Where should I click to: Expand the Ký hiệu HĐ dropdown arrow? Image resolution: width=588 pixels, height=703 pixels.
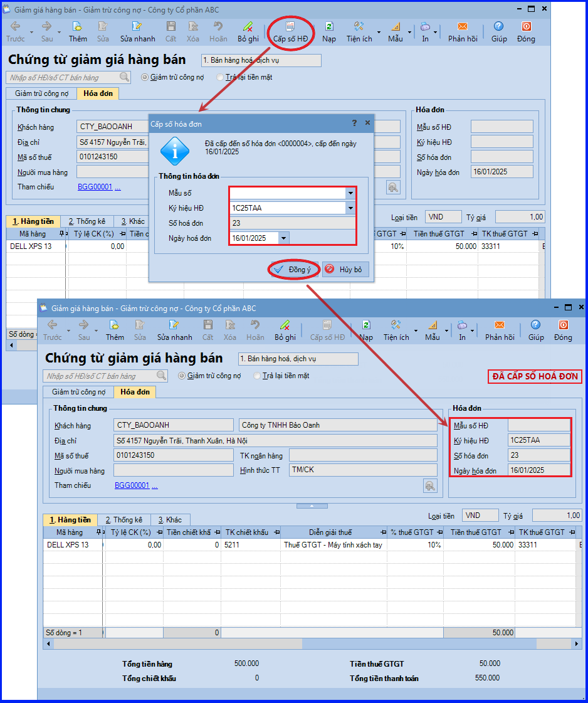350,208
